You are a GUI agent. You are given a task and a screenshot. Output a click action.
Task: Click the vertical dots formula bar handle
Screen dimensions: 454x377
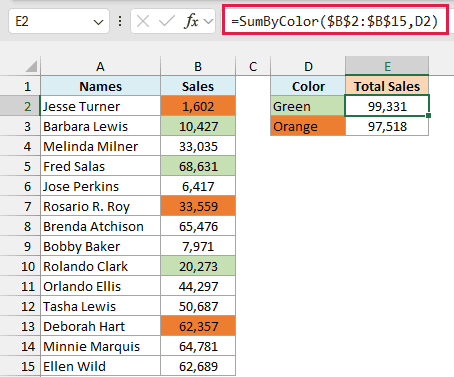pos(120,22)
